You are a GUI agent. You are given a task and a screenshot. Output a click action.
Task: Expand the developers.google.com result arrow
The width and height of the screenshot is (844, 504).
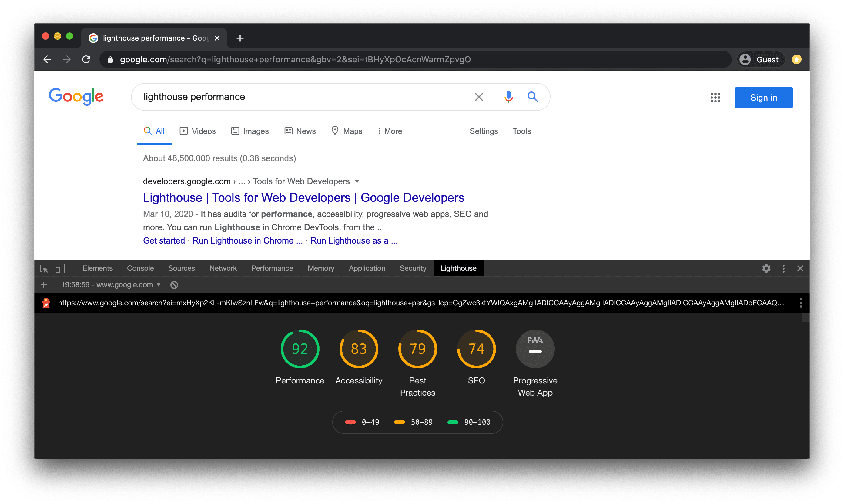pos(357,181)
